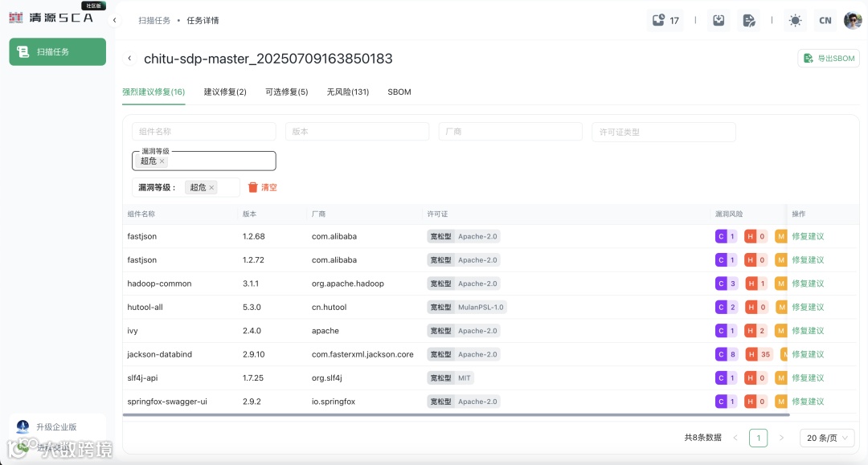Open the 20 条/页 page size dropdown
Viewport: 868px width, 465px height.
pos(827,438)
